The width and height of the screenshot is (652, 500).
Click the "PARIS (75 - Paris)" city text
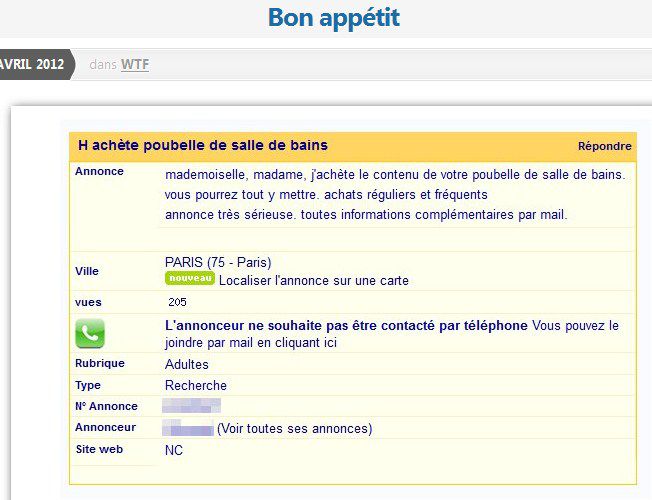[x=218, y=263]
